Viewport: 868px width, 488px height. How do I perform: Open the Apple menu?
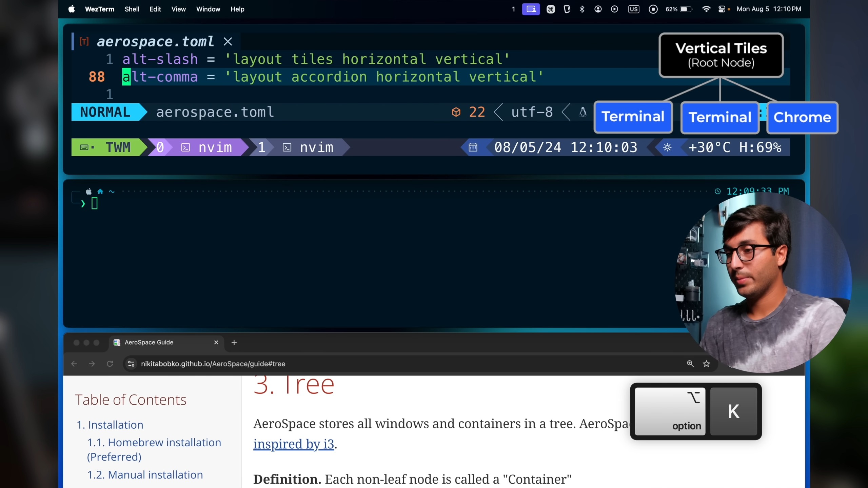[72, 9]
